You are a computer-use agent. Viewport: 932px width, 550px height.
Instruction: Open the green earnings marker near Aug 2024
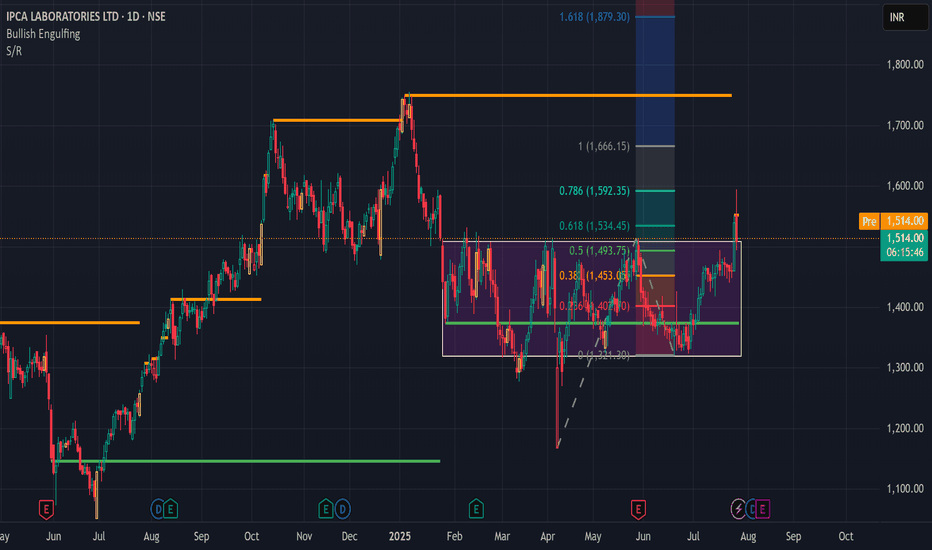coord(171,509)
